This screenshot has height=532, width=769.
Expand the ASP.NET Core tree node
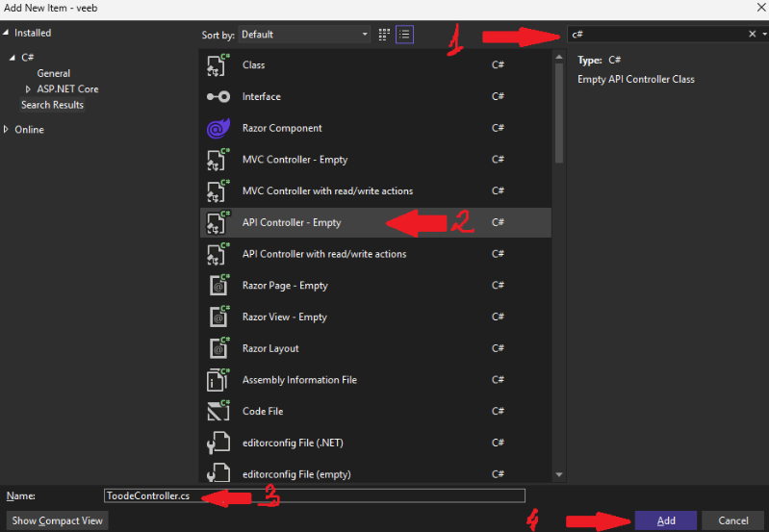point(28,89)
